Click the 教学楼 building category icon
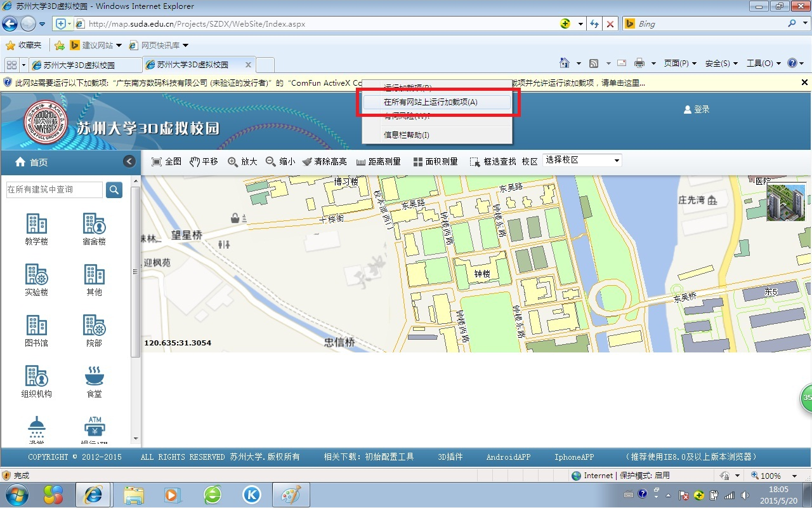 pos(37,224)
